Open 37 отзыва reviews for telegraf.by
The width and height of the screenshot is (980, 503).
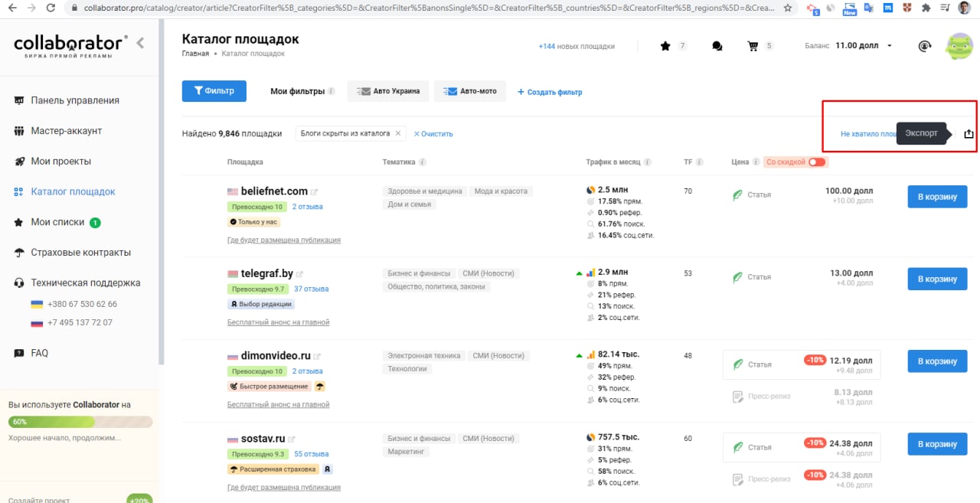pos(312,289)
